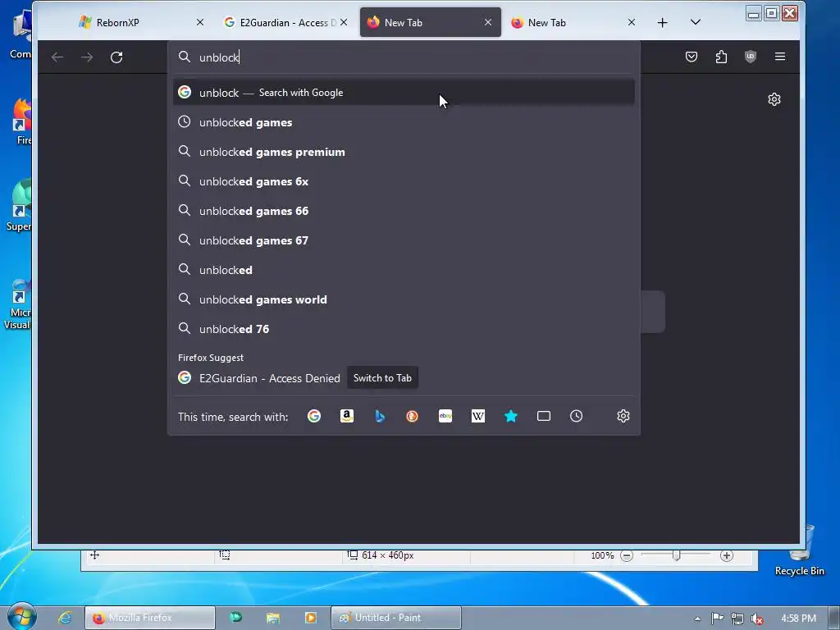Zoom in in Paint window
840x630 pixels.
727,555
